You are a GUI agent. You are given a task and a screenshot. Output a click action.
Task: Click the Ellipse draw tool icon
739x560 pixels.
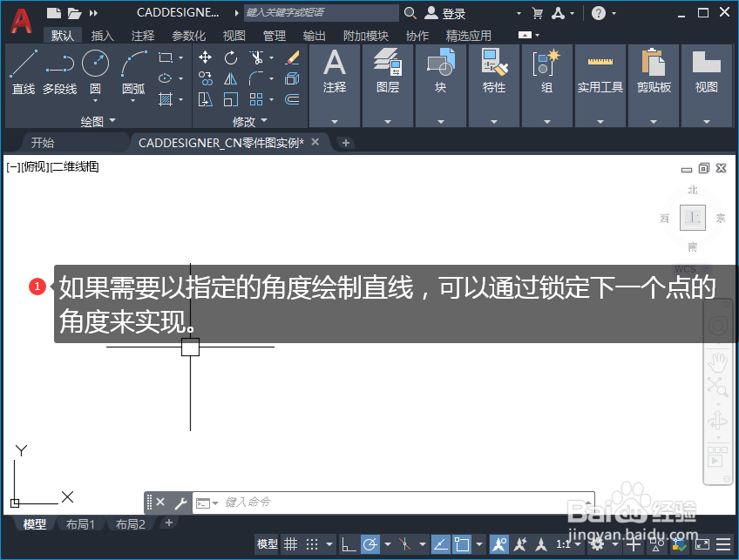point(165,78)
